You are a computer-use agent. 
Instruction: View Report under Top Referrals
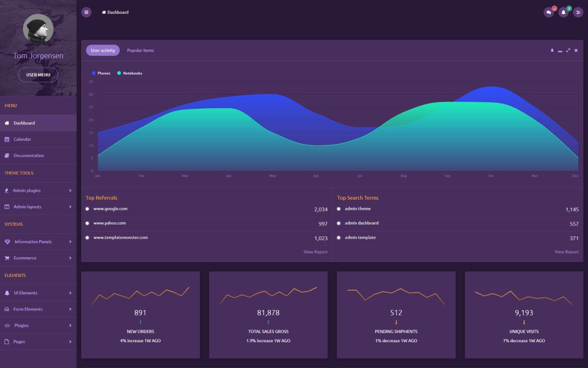pyautogui.click(x=316, y=252)
